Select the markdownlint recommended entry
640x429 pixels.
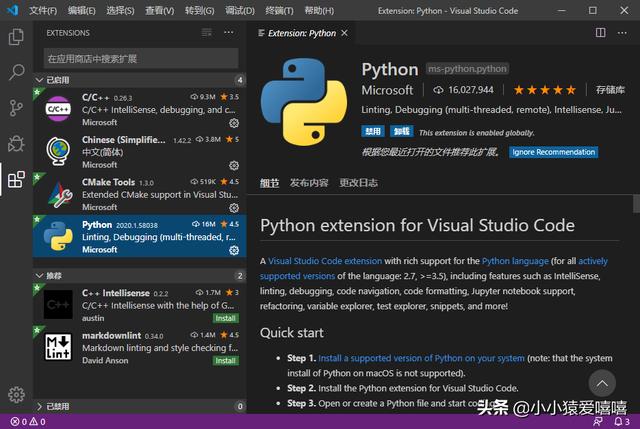[x=140, y=347]
